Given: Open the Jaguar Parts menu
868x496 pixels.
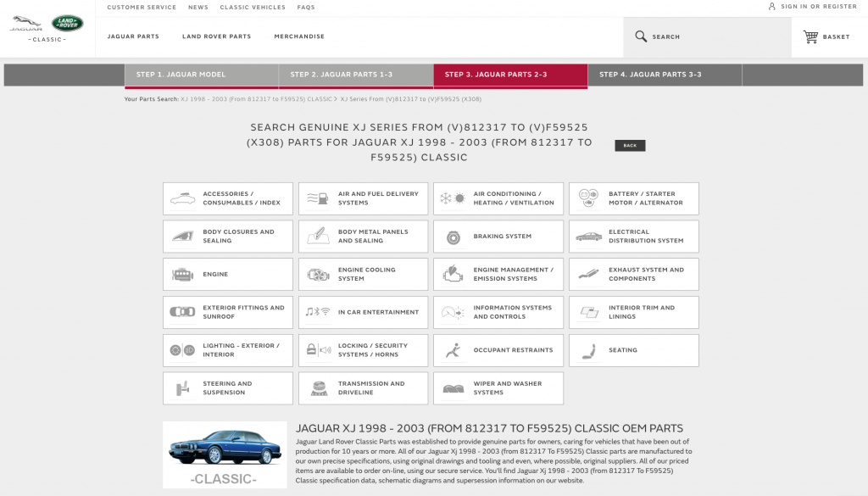Looking at the screenshot, I should (133, 36).
